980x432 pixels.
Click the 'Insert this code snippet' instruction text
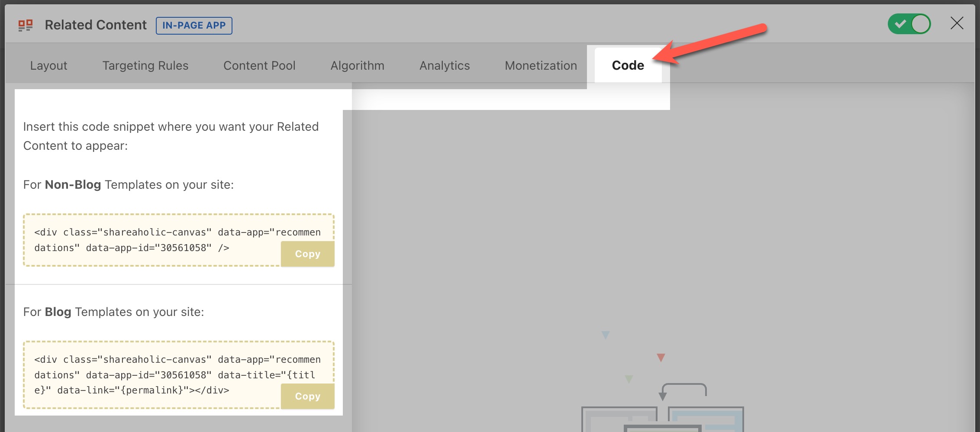pyautogui.click(x=171, y=136)
